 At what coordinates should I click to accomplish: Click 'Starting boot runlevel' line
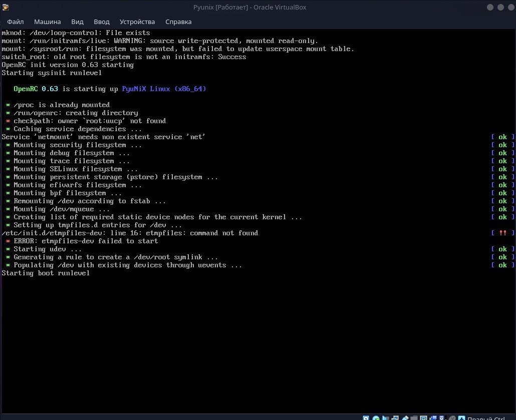[x=46, y=273]
